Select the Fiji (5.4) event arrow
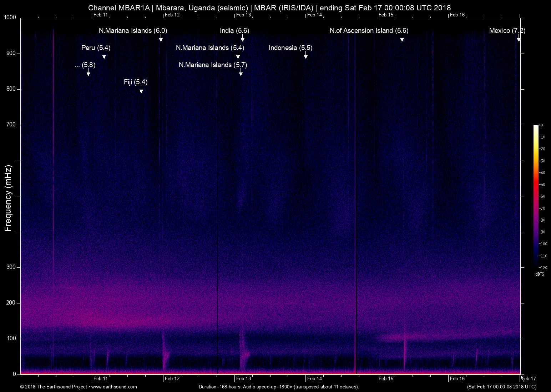 coord(141,90)
